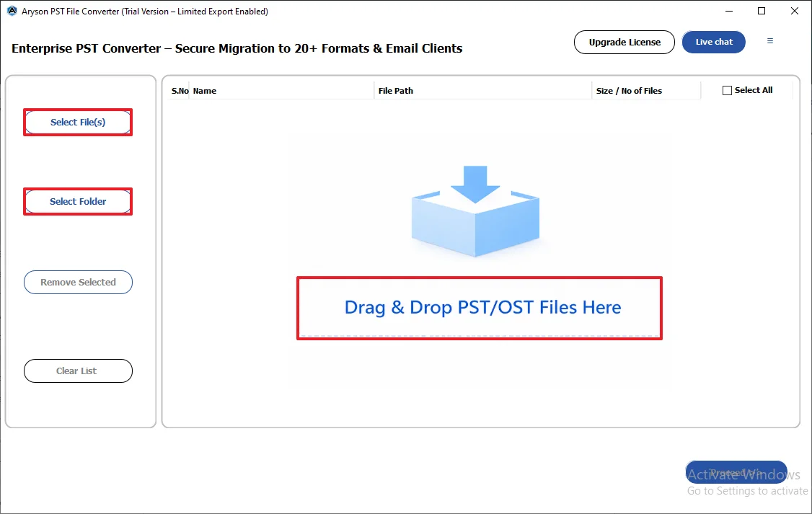This screenshot has width=812, height=514.
Task: Open the Upgrade License dialog
Action: 624,42
